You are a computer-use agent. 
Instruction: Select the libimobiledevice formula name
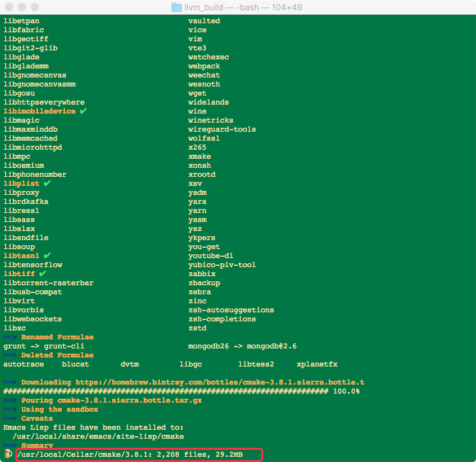39,111
